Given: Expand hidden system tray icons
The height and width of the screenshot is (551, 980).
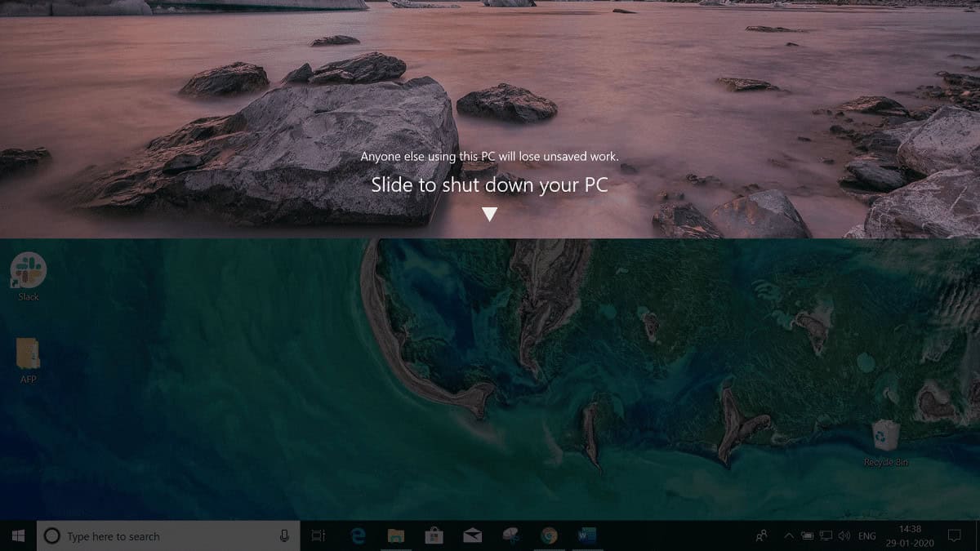Looking at the screenshot, I should (788, 536).
